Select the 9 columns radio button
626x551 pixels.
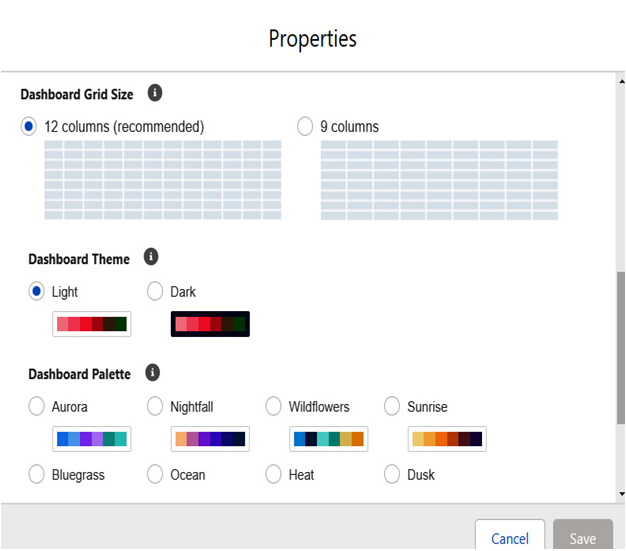coord(305,126)
